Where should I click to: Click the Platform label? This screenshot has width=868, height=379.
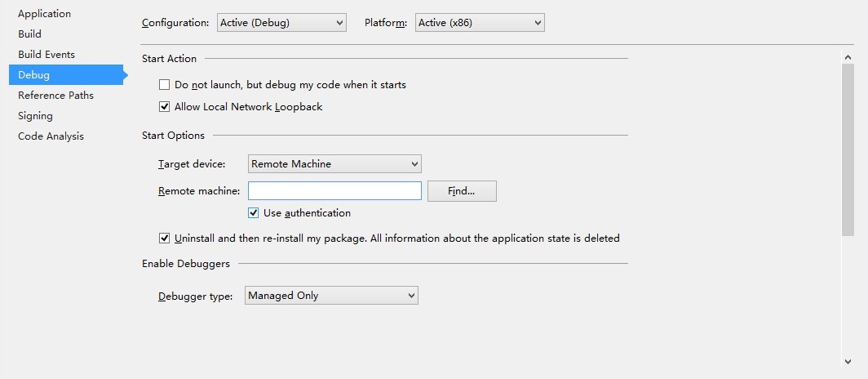pyautogui.click(x=386, y=23)
